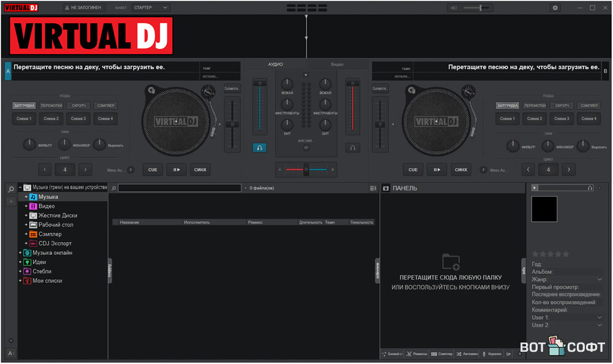Click the left deck play/pause button

point(177,170)
